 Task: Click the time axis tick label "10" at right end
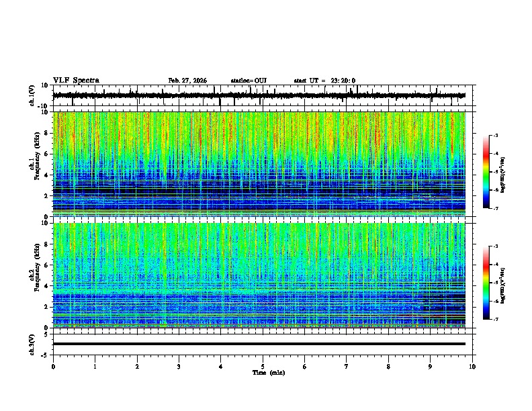(x=472, y=367)
